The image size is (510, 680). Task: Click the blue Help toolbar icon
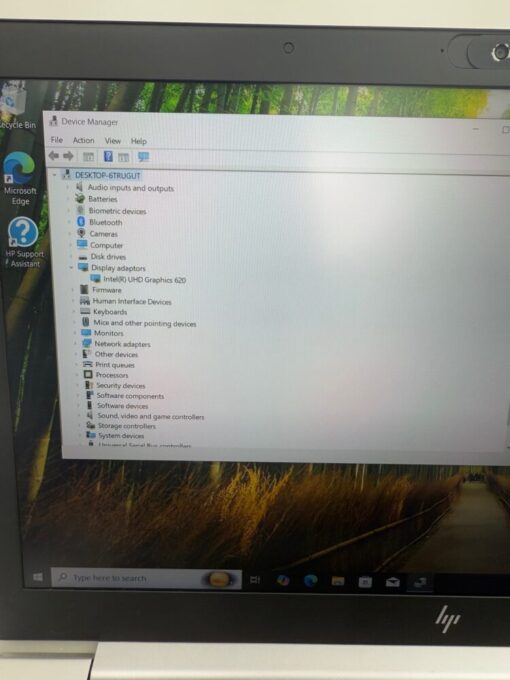point(108,156)
